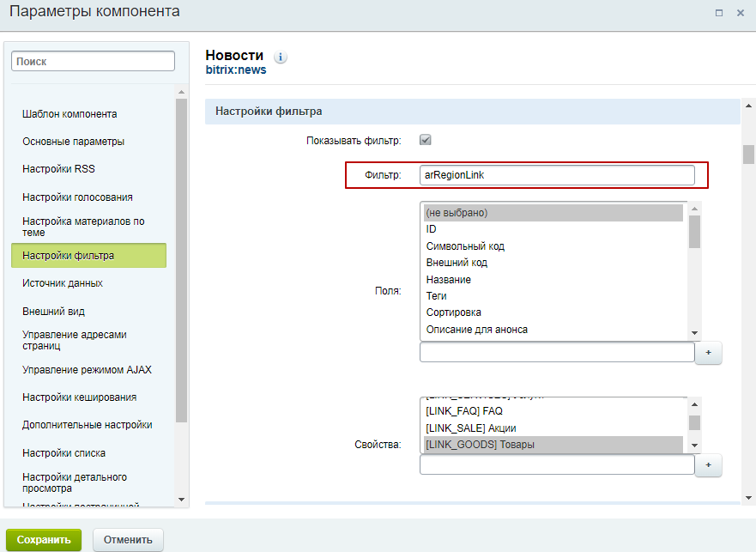The width and height of the screenshot is (756, 552).
Task: Select Сортировка in Поля list
Action: tap(553, 312)
